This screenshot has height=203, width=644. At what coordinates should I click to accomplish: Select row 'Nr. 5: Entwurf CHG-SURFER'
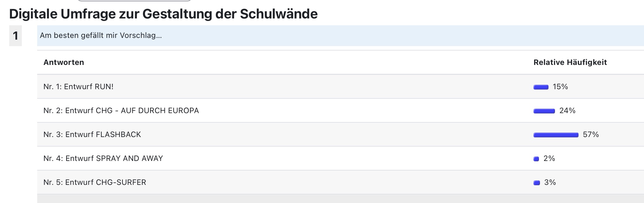[340, 182]
